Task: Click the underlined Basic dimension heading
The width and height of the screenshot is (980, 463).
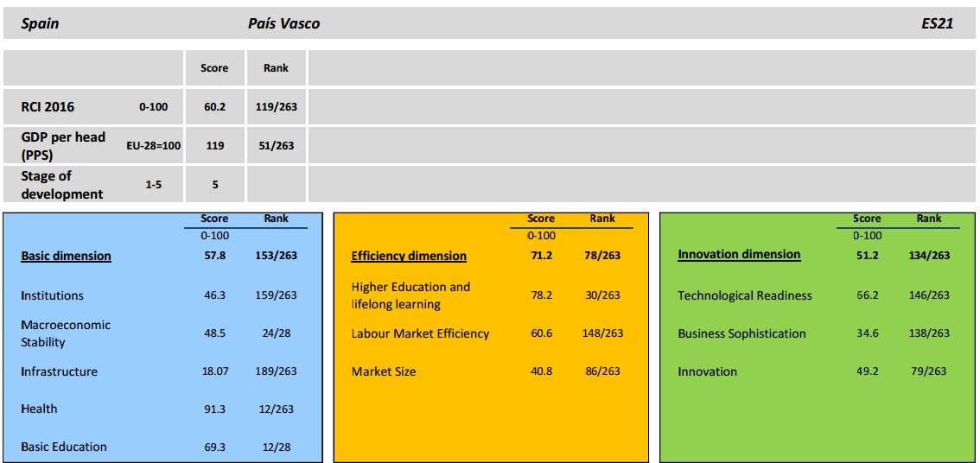Action: 66,257
